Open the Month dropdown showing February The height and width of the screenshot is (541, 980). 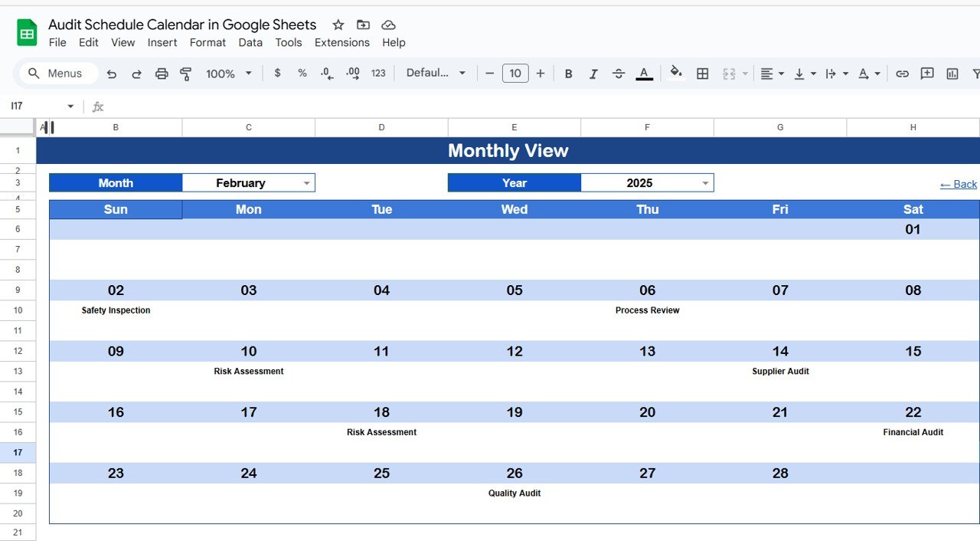[249, 182]
